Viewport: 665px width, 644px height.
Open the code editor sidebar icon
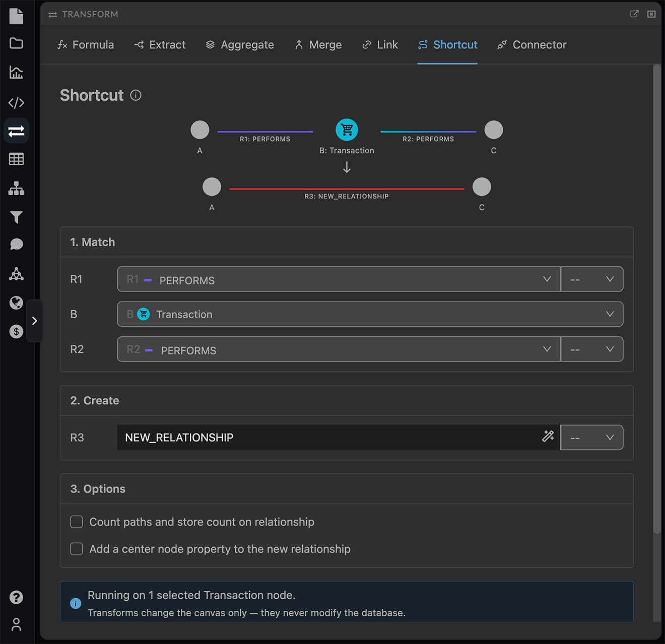coord(16,103)
